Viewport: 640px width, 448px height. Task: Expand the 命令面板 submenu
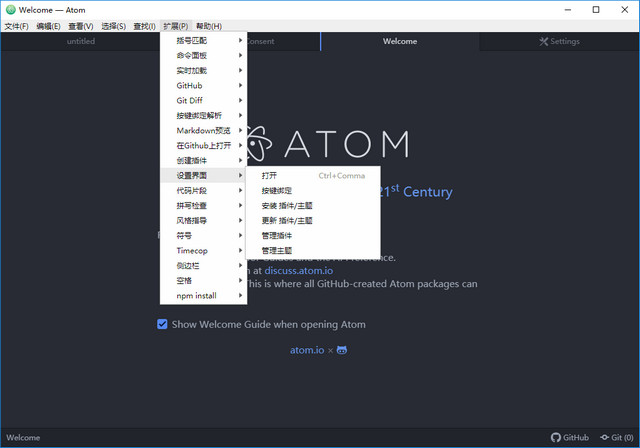[x=204, y=55]
